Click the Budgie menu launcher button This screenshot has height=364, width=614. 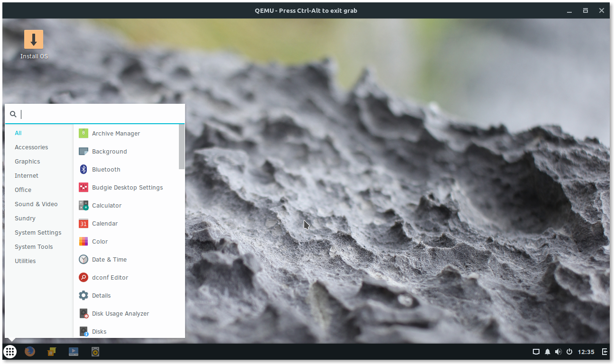click(10, 352)
